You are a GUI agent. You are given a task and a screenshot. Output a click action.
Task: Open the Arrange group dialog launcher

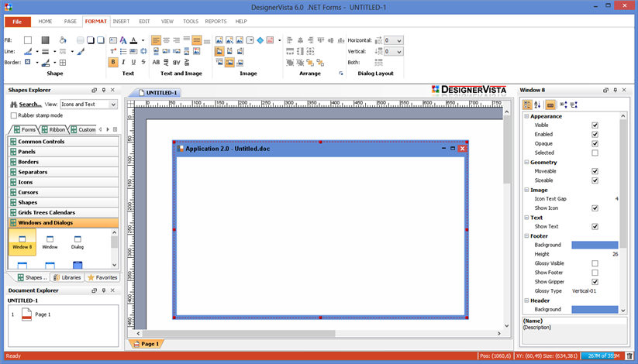[341, 74]
